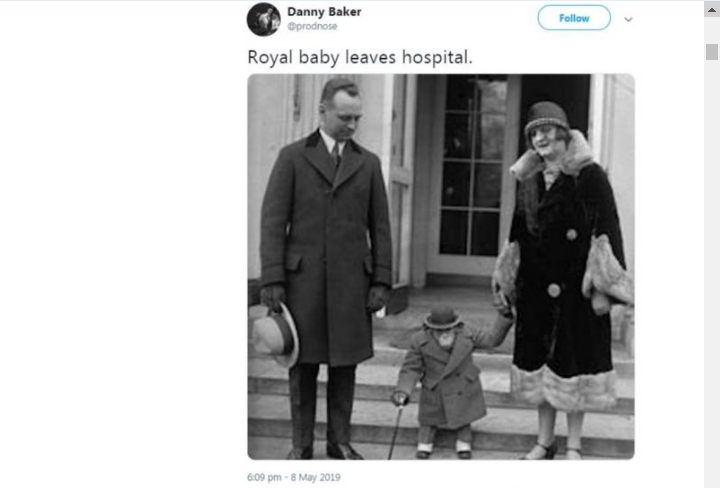Click the scrollbar up arrow
Screen dimensions: 720x488
712,10
